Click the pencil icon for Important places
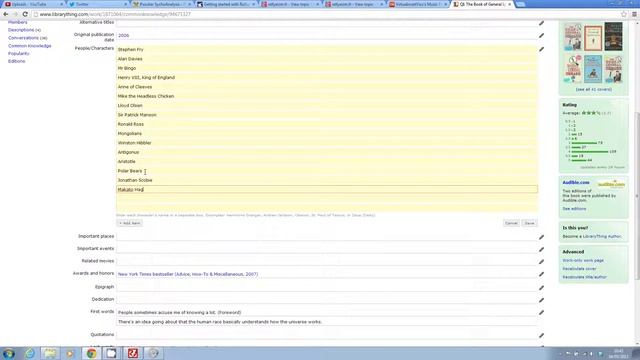The height and width of the screenshot is (360, 640). 541,237
